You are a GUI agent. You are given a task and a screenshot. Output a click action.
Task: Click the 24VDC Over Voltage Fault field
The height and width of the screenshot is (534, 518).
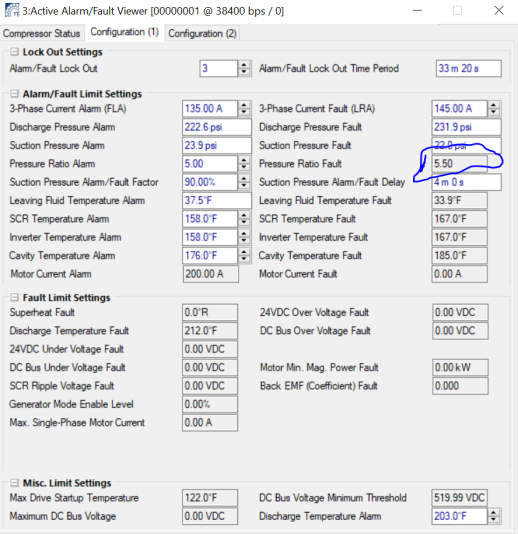(460, 313)
